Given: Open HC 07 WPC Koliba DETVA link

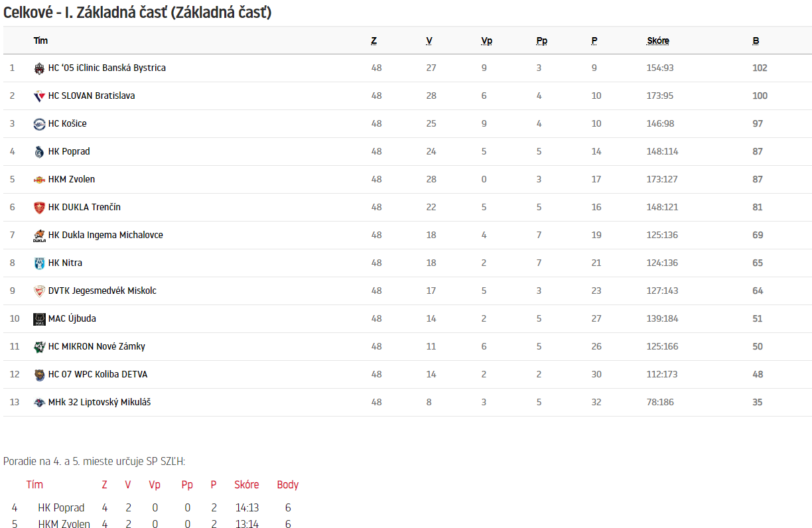Looking at the screenshot, I should 98,374.
